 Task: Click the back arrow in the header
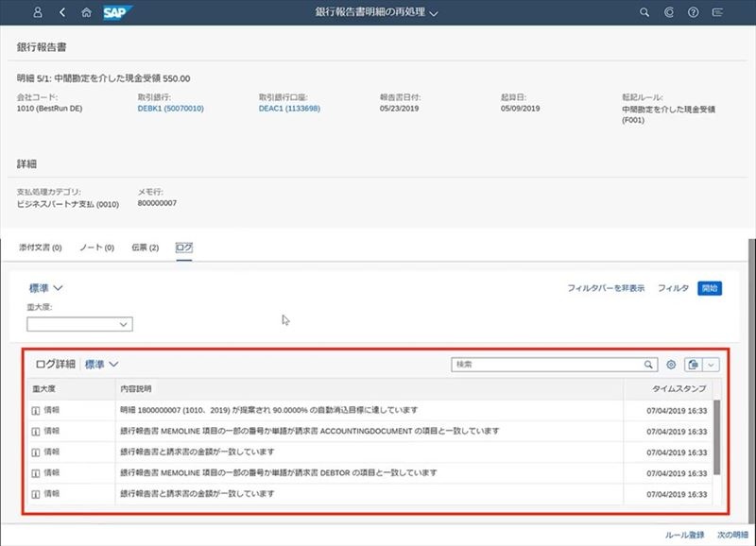coord(62,12)
